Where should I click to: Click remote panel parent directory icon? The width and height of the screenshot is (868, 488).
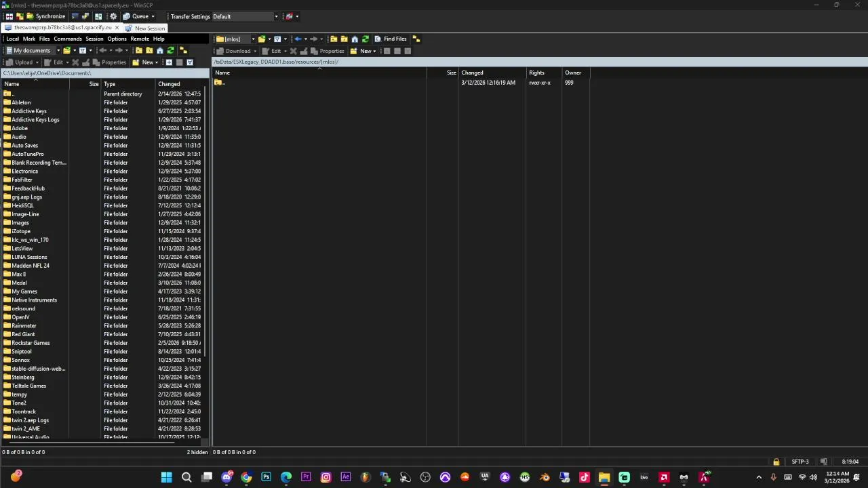334,39
